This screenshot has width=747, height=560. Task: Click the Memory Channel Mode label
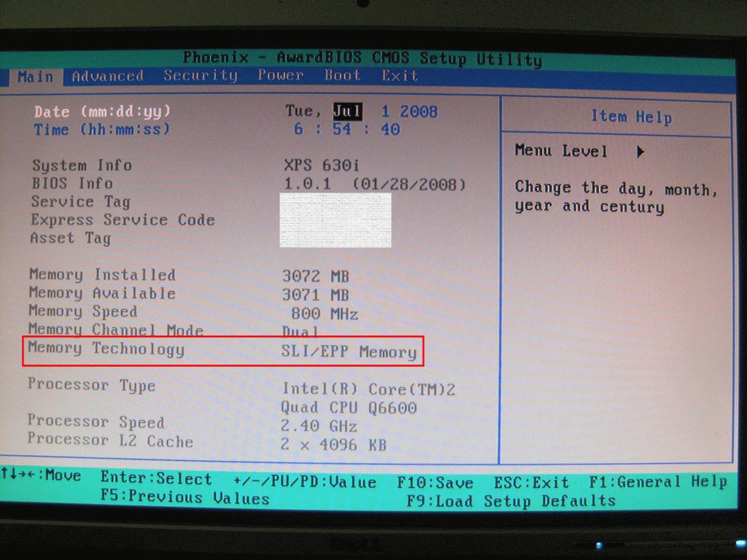(x=116, y=329)
